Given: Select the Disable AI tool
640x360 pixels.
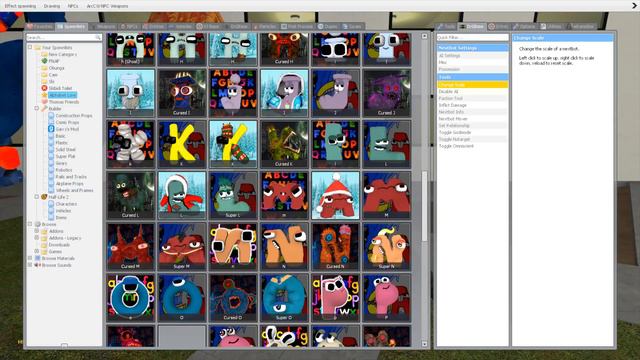Looking at the screenshot, I should click(473, 91).
